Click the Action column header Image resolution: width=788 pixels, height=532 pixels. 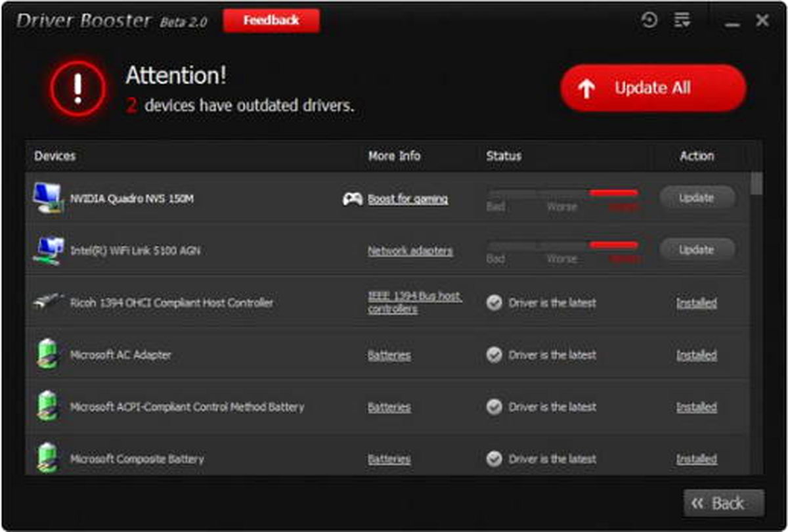(697, 156)
